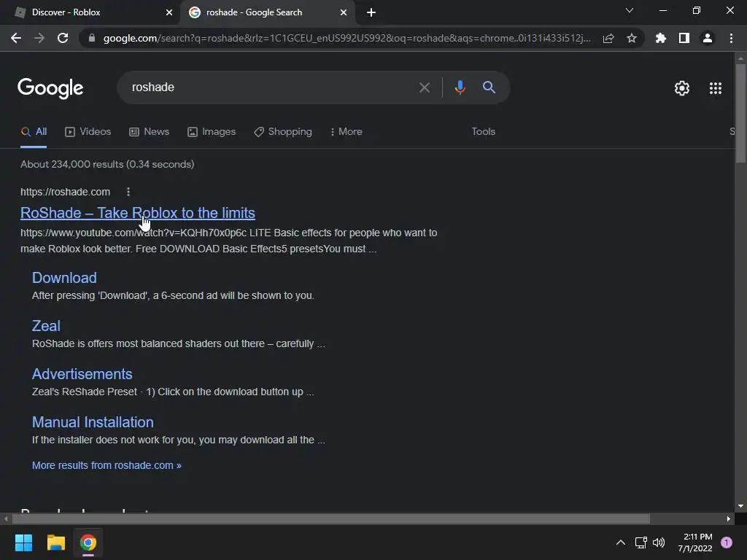Open the Manual Installation sitelink
This screenshot has width=747, height=560.
click(93, 422)
